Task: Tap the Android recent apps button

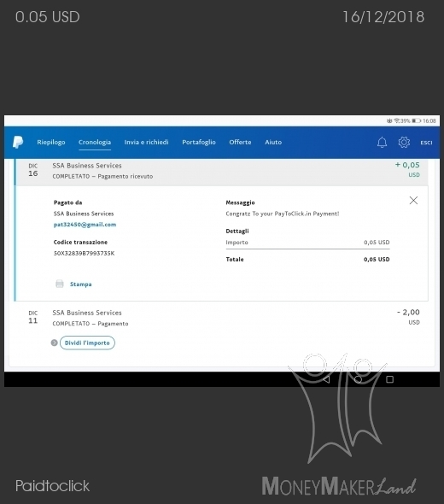Action: coord(389,379)
